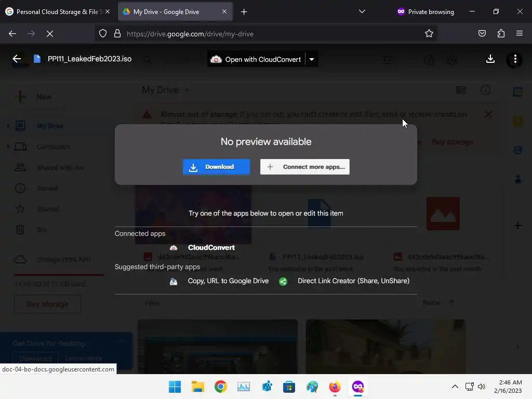Image resolution: width=532 pixels, height=399 pixels.
Task: Open Keep icon in side panel
Action: (518, 121)
